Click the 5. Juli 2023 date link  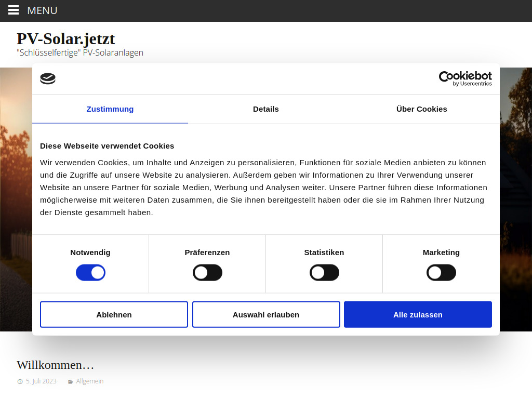coord(41,381)
